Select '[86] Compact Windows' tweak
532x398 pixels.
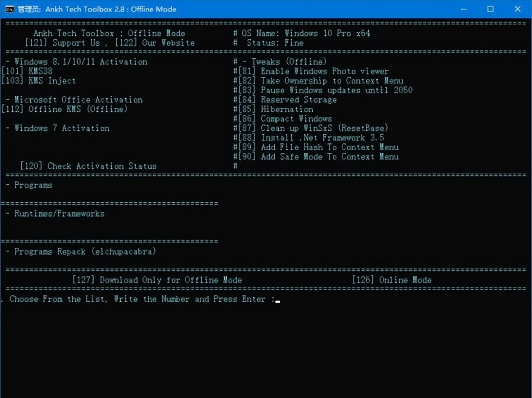coord(285,118)
